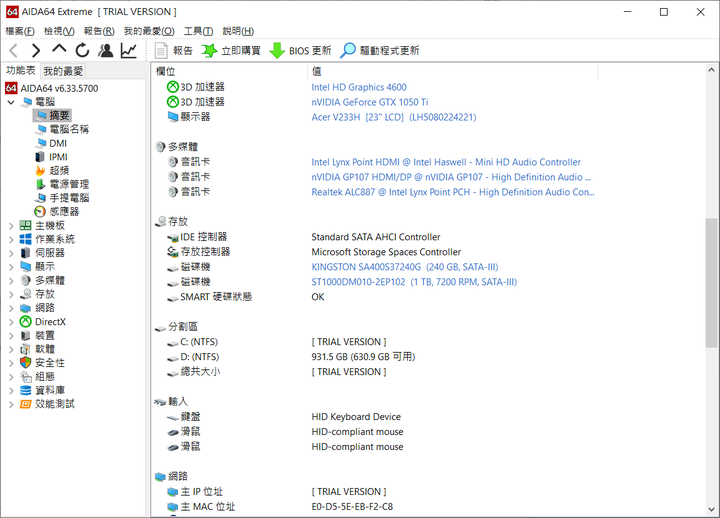Click the 組態 configuration icon
Screen dimensions: 720x518
point(26,377)
